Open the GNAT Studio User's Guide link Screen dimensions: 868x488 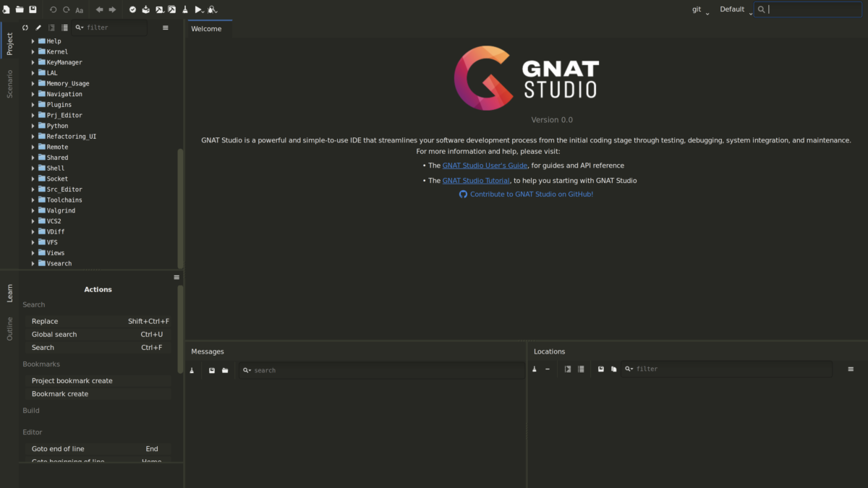pyautogui.click(x=485, y=166)
